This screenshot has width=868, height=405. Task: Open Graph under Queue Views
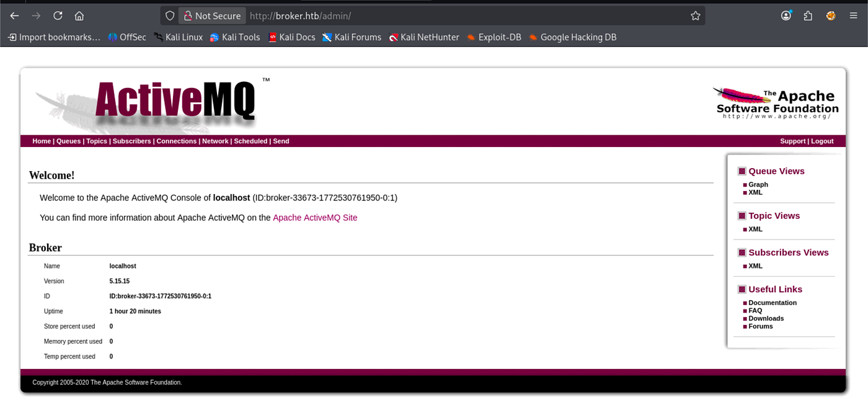pyautogui.click(x=758, y=185)
